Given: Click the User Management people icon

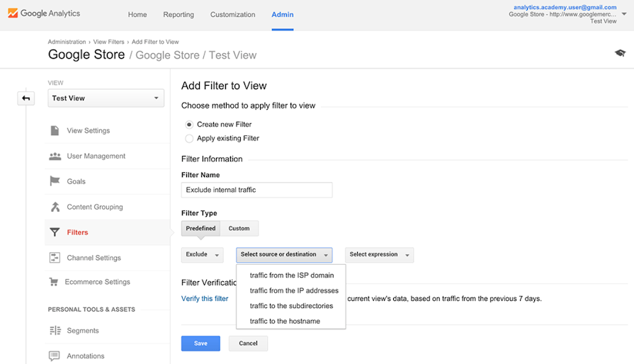Looking at the screenshot, I should pos(55,156).
